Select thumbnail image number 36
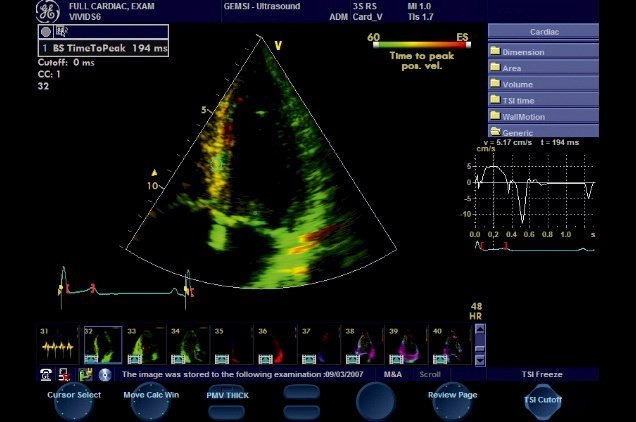The image size is (636, 422). tap(275, 347)
